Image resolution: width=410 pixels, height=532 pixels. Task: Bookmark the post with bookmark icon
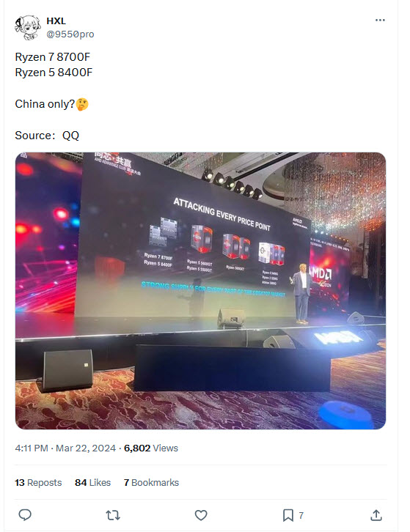pos(288,515)
